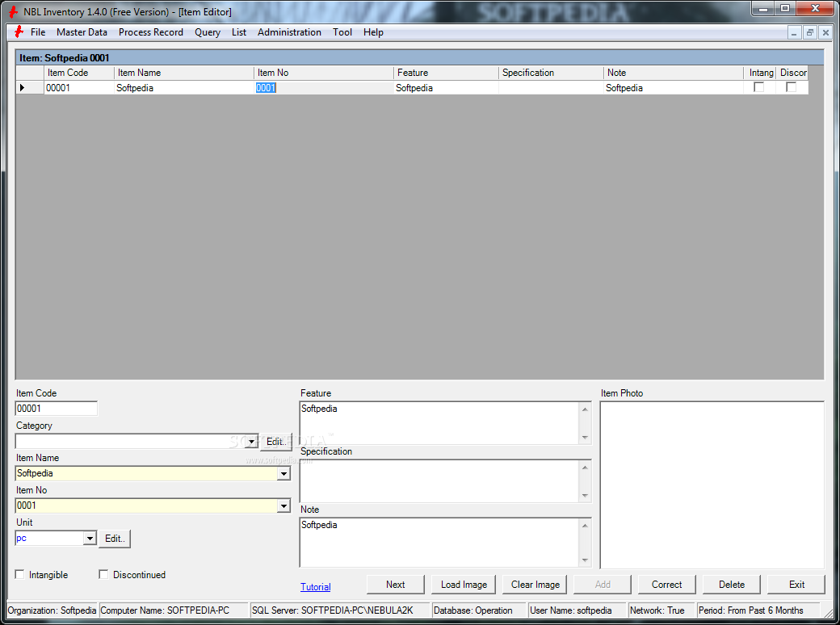Viewport: 840px width, 625px height.
Task: Click status bar User Name: softpedia entry
Action: click(577, 610)
